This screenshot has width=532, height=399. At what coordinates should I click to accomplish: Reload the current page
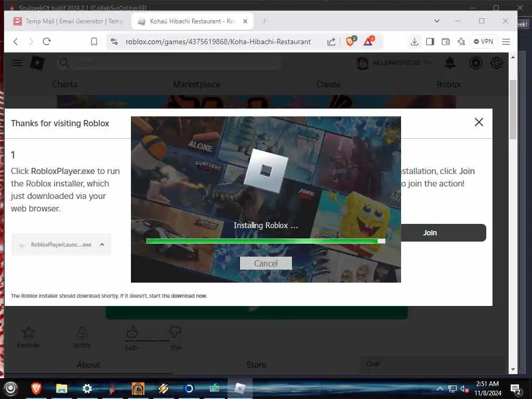point(47,42)
